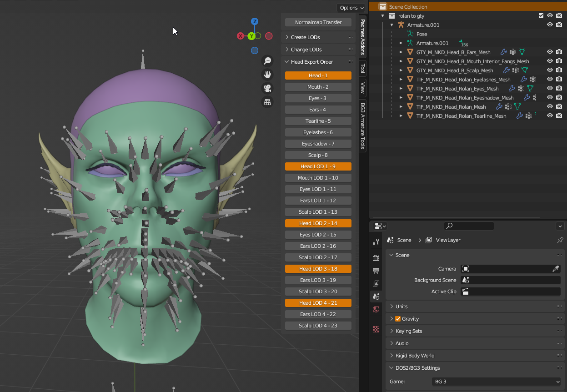Viewport: 567px width, 392px height.
Task: Open Output properties printer icon
Action: (x=376, y=271)
